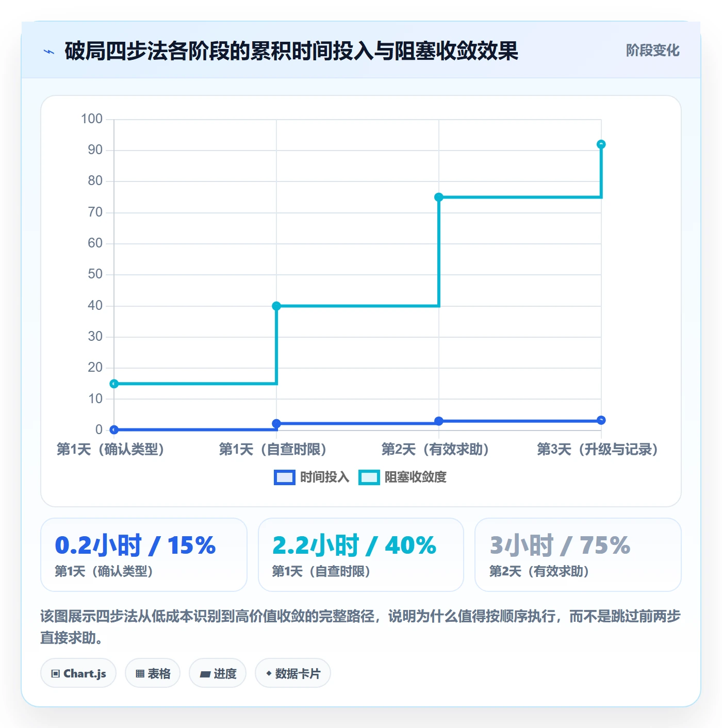Click the cyan data point at value 92
Image resolution: width=722 pixels, height=728 pixels.
click(x=601, y=144)
